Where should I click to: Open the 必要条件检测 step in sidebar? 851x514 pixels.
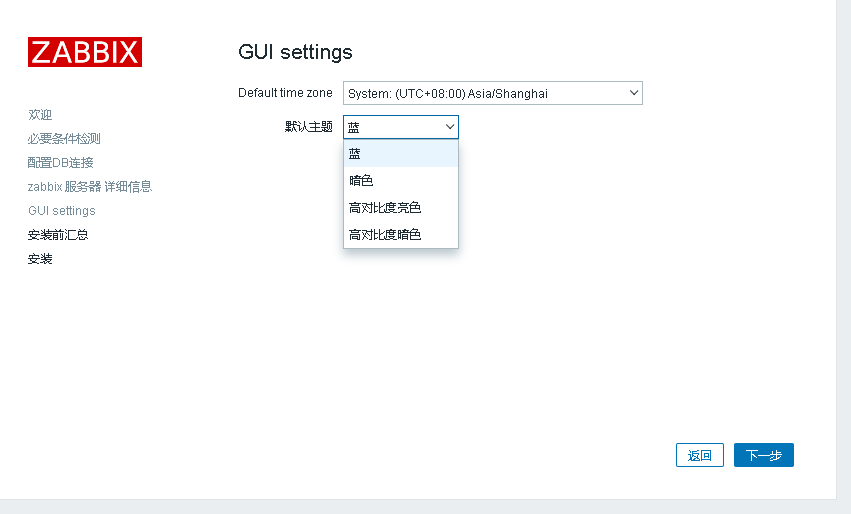tap(64, 139)
